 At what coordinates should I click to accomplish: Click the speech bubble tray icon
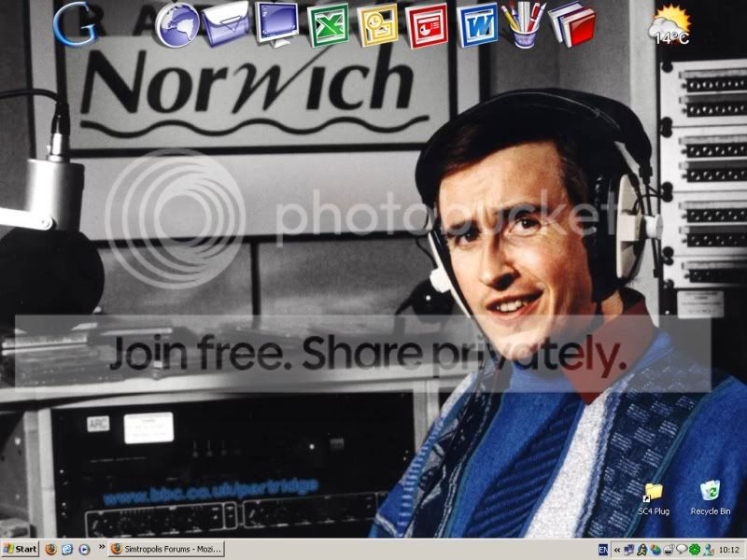(682, 550)
